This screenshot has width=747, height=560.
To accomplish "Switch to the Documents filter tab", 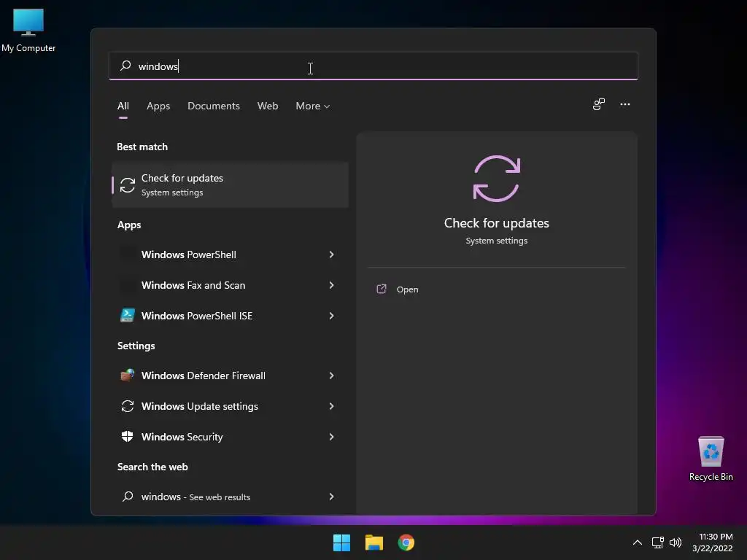I will point(214,106).
